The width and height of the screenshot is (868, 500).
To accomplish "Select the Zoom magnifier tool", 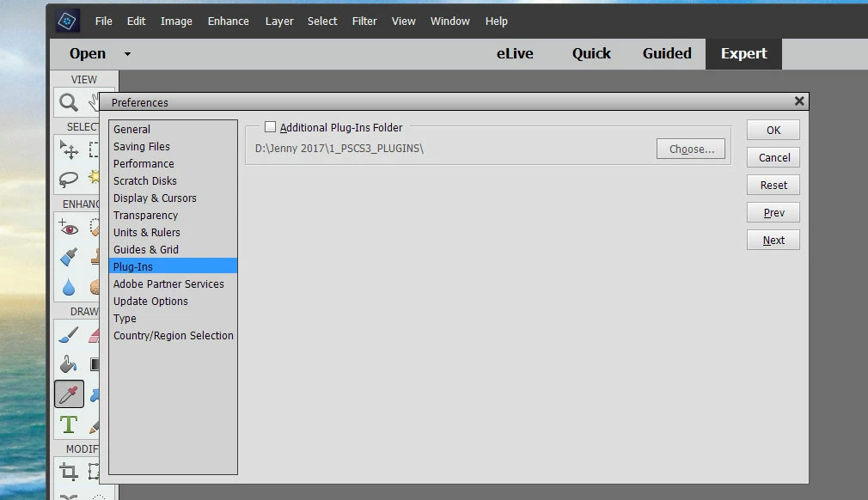I will (69, 102).
